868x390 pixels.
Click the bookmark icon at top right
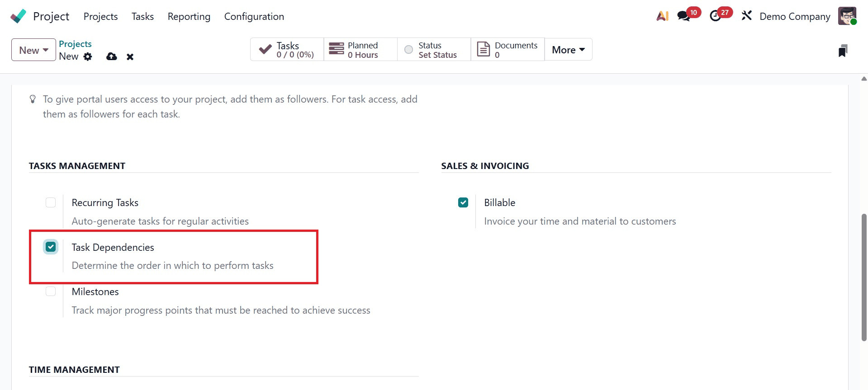click(x=843, y=51)
